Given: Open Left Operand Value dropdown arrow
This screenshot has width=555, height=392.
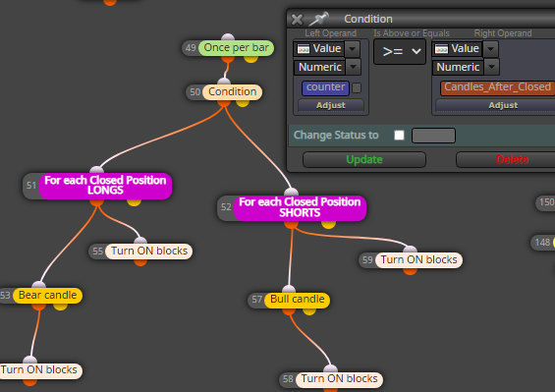Looking at the screenshot, I should pyautogui.click(x=353, y=49).
